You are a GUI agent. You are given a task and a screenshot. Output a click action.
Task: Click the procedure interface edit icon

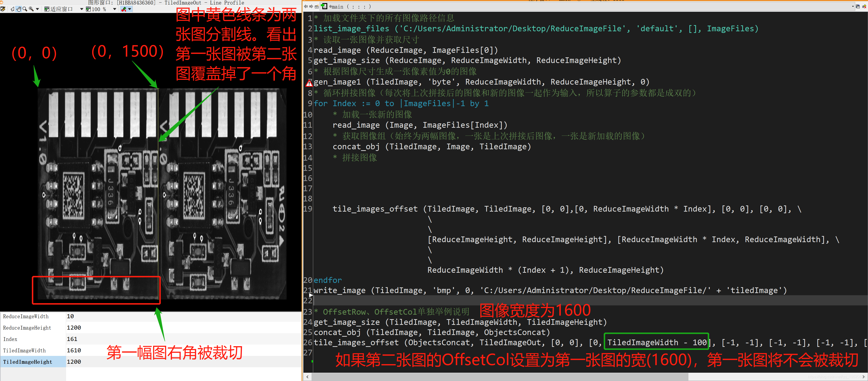click(x=317, y=6)
